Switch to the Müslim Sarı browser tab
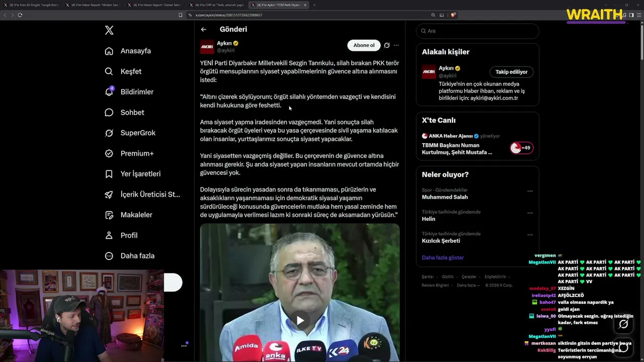Screen dimensions: 644x362 [94, 5]
